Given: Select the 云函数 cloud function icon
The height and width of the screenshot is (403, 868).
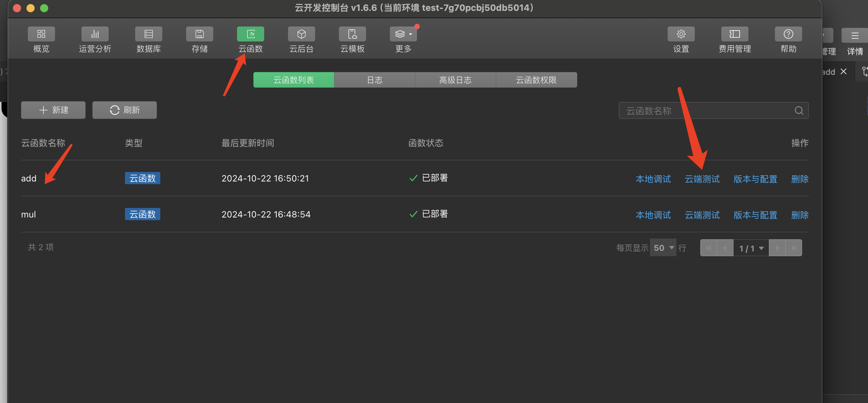Looking at the screenshot, I should click(x=250, y=34).
